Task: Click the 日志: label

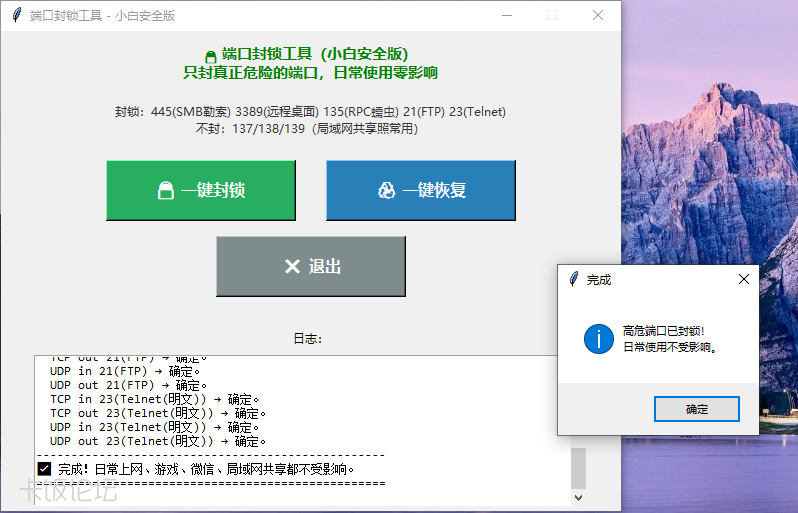Action: [307, 339]
